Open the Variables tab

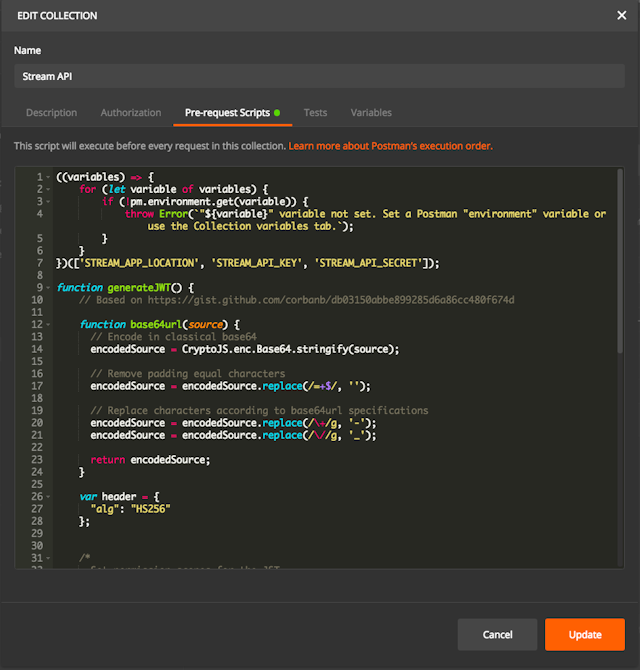(x=371, y=113)
